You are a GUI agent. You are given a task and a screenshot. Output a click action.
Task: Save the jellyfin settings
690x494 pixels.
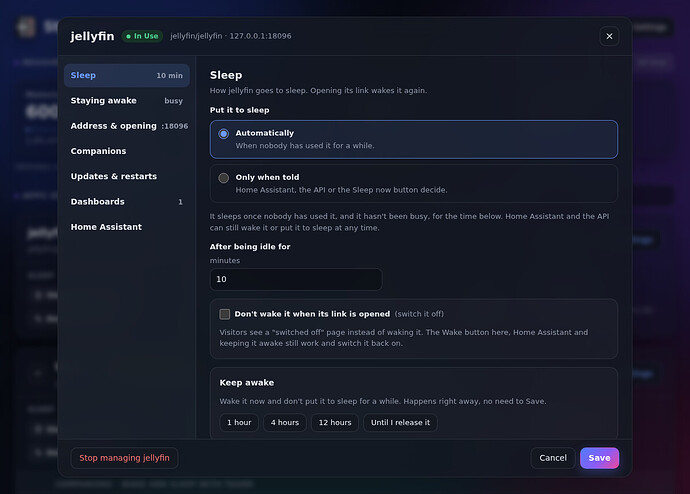pos(599,458)
